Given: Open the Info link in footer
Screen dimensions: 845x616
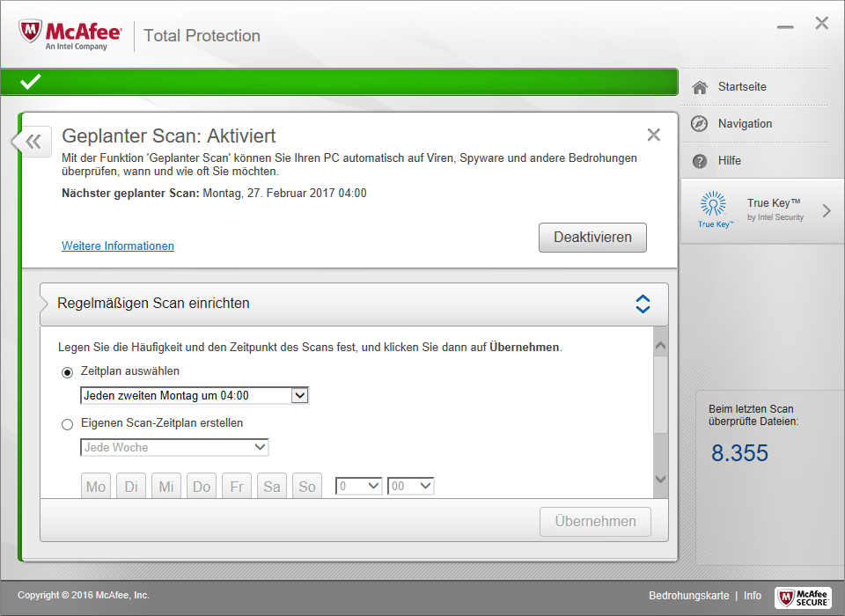Looking at the screenshot, I should [x=753, y=596].
